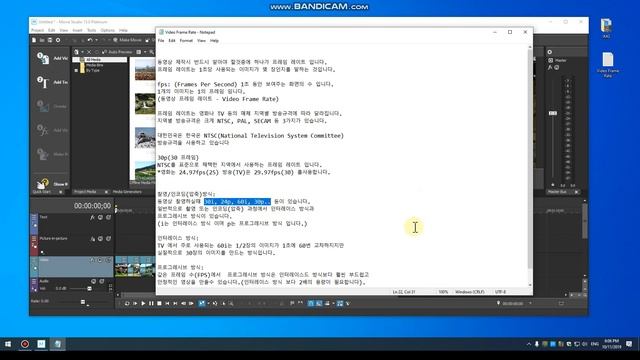This screenshot has width=640, height=360.
Task: Start playback with the Play button
Action: (143, 303)
